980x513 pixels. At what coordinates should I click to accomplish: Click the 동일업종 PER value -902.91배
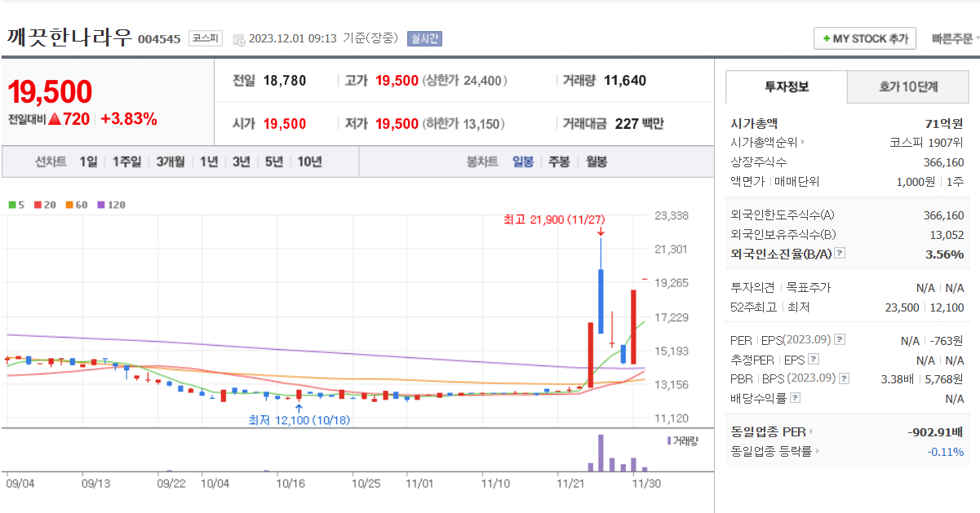(936, 431)
